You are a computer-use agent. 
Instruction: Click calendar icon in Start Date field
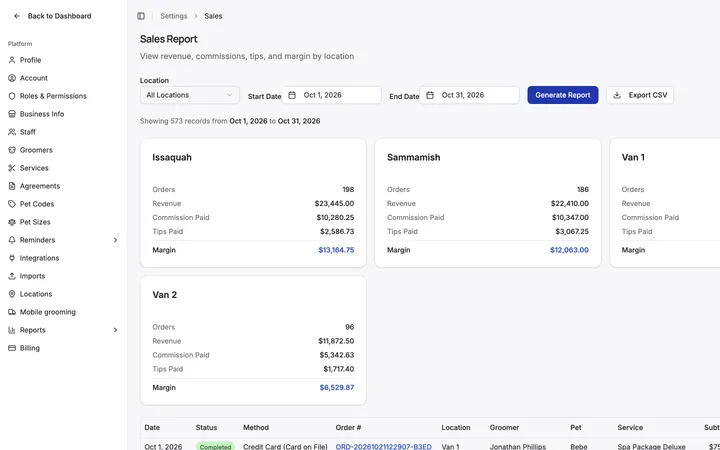(x=292, y=95)
